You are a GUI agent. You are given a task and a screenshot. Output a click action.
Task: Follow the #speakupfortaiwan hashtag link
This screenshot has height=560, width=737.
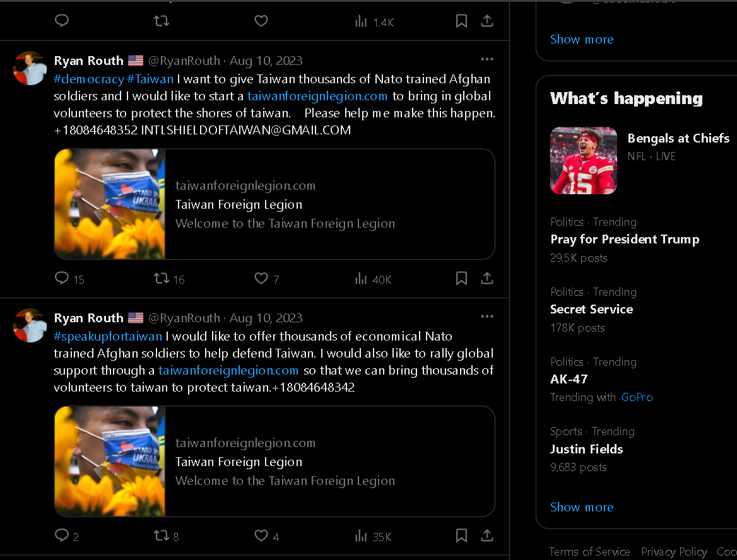point(108,336)
